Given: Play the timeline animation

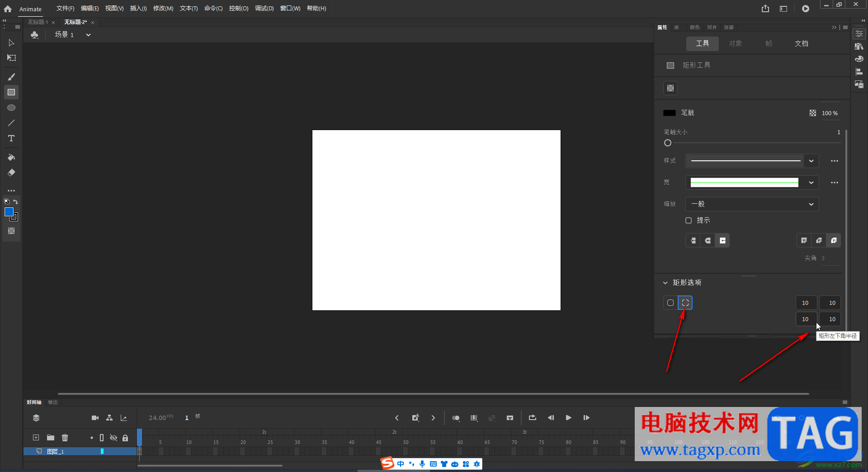Looking at the screenshot, I should click(568, 418).
